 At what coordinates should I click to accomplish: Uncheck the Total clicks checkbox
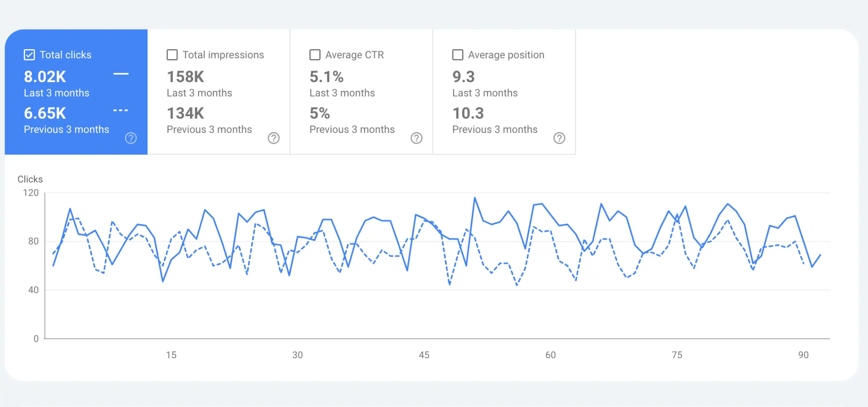pyautogui.click(x=29, y=55)
